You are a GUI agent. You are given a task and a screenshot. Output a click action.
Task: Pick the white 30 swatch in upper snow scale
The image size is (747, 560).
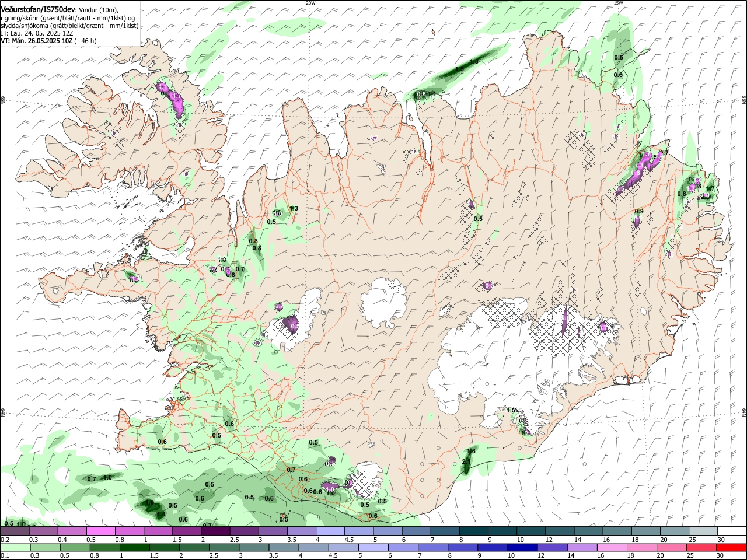[x=732, y=531]
